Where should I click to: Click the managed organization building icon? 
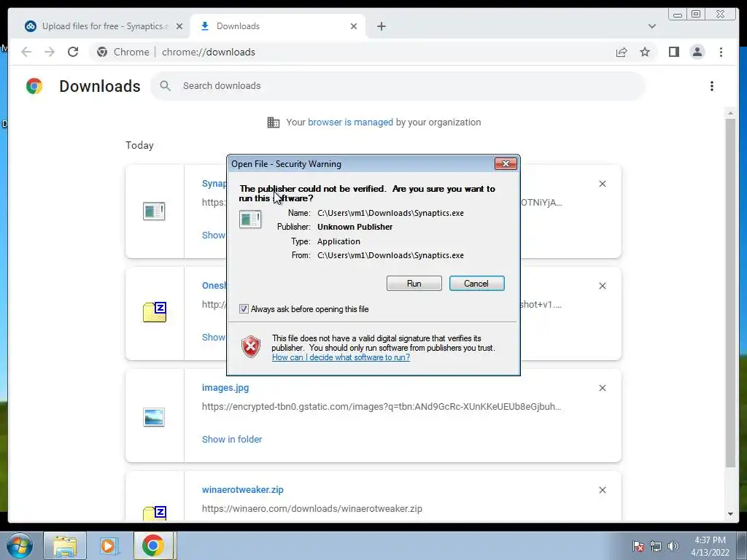[273, 122]
